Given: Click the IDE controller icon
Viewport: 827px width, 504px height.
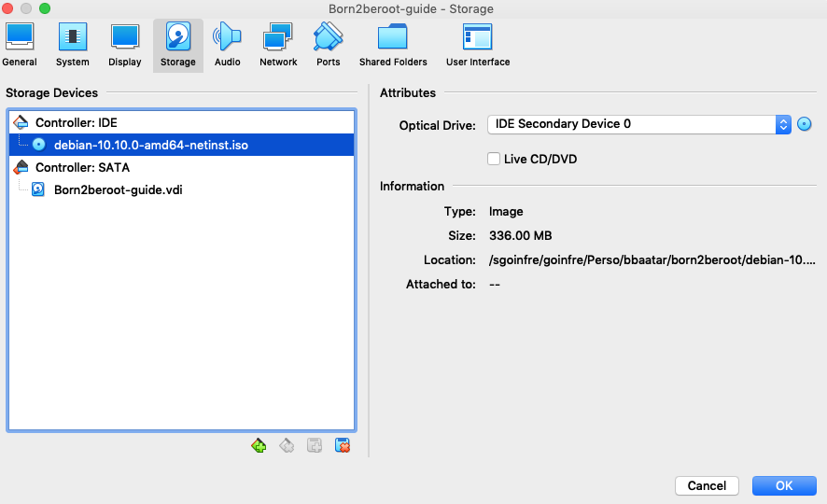Looking at the screenshot, I should click(x=21, y=122).
